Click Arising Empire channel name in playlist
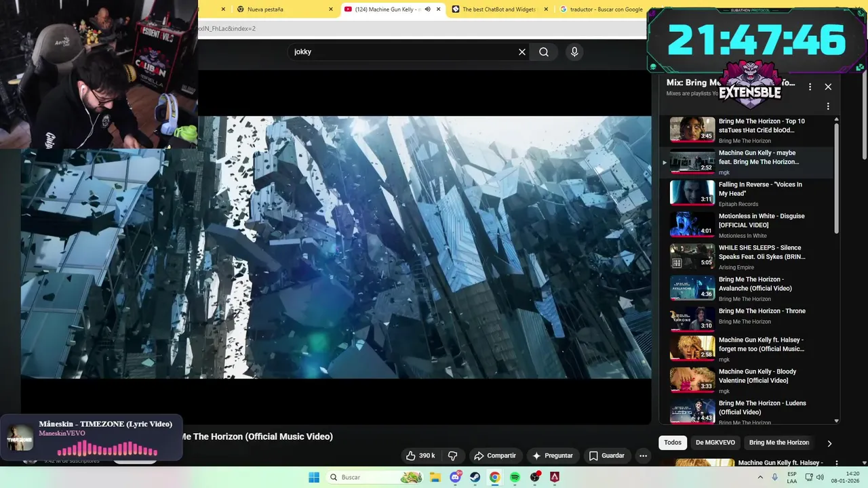 pos(736,267)
